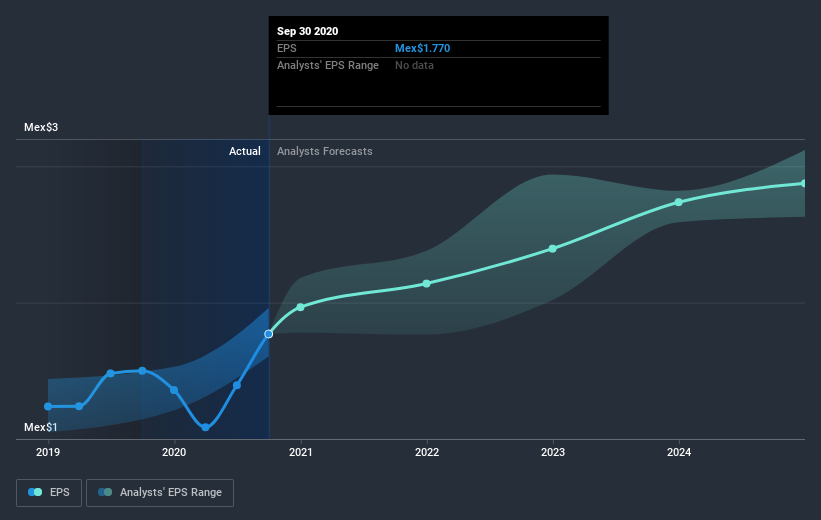Image resolution: width=821 pixels, height=520 pixels.
Task: Click the last forecast point at chart edge
Action: point(804,183)
